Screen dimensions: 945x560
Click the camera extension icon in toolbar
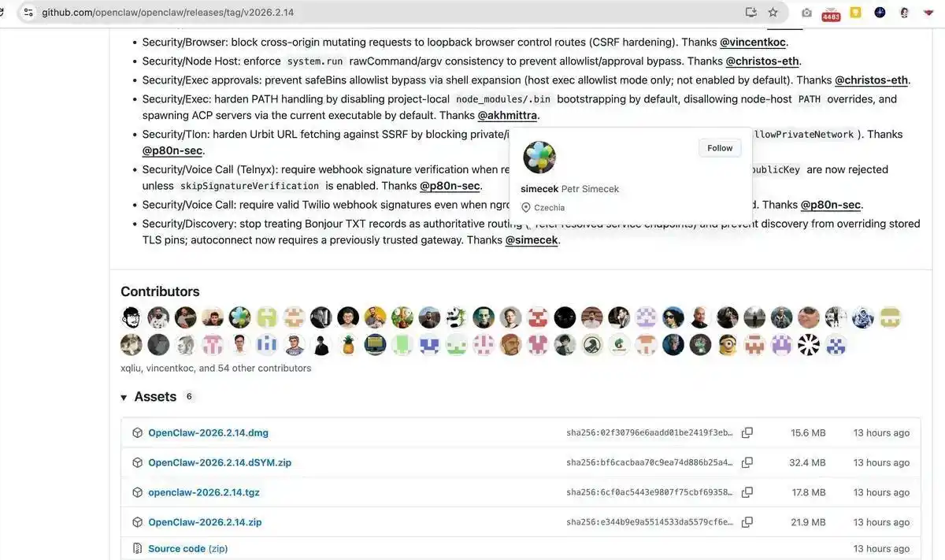point(806,13)
